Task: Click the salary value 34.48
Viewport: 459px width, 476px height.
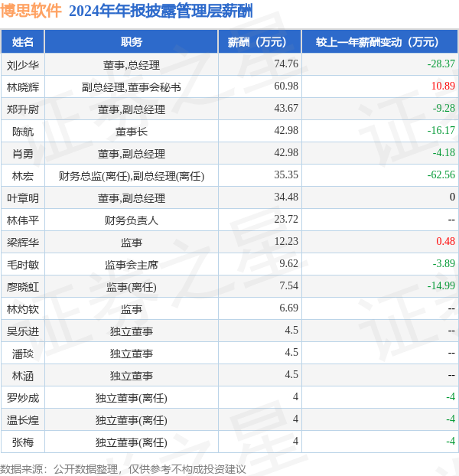Action: (x=286, y=197)
